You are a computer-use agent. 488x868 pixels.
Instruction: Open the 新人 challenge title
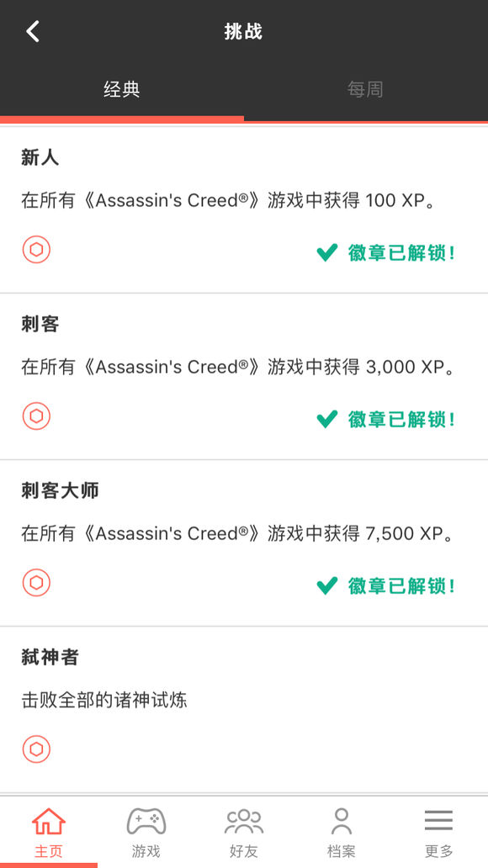point(40,158)
